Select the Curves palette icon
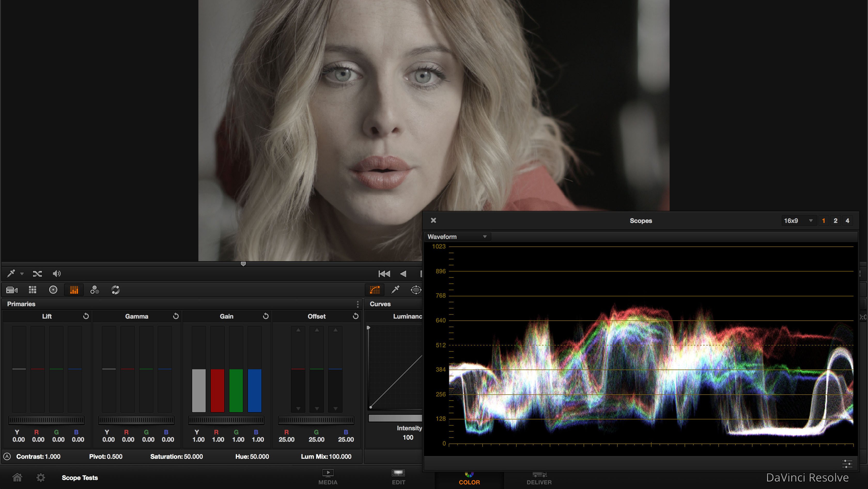The image size is (868, 489). click(375, 290)
